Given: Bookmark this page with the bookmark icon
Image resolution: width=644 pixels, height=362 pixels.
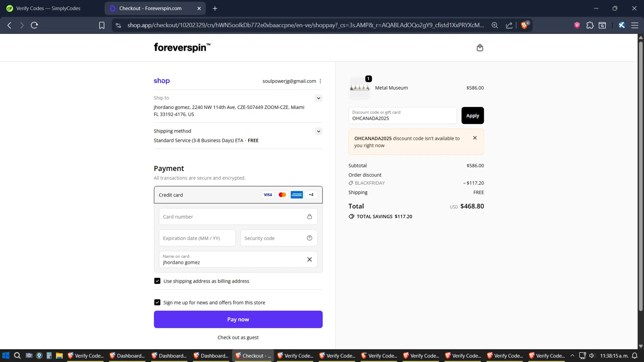Looking at the screenshot, I should click(102, 25).
